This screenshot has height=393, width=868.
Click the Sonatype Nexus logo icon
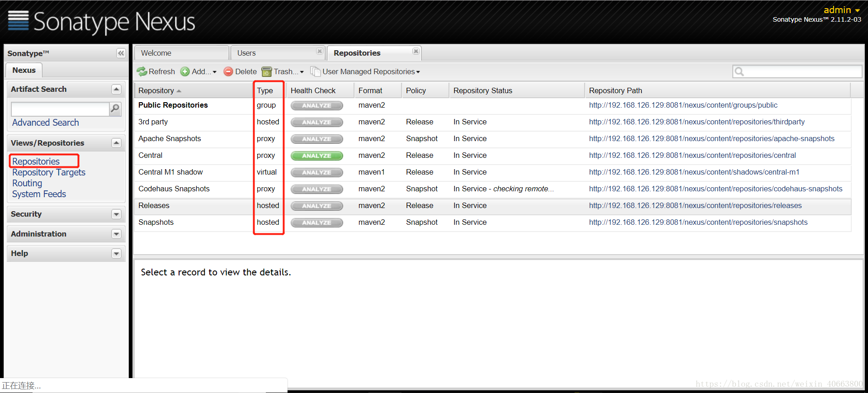coord(18,20)
